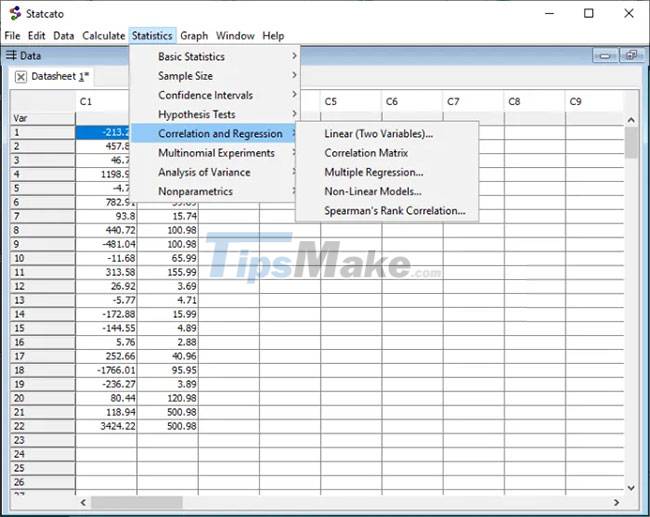Select row header 22
The image size is (650, 517).
click(x=43, y=426)
